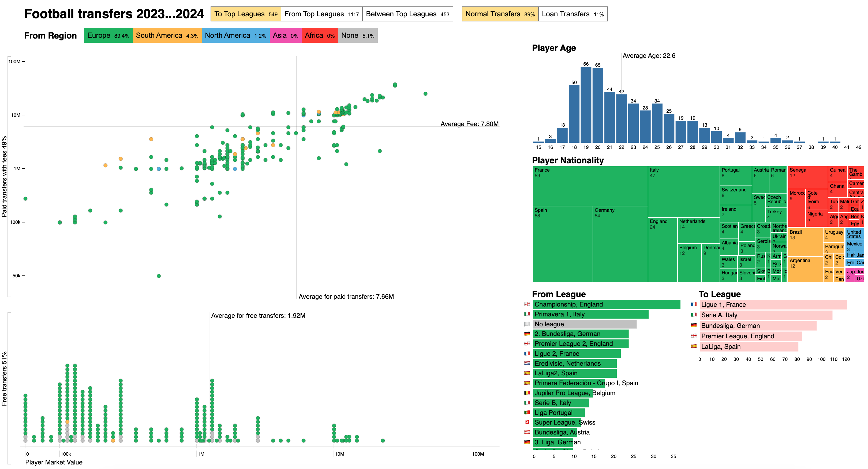Viewport: 868px width, 469px height.
Task: Select the To Top Leagues filter
Action: pos(246,14)
